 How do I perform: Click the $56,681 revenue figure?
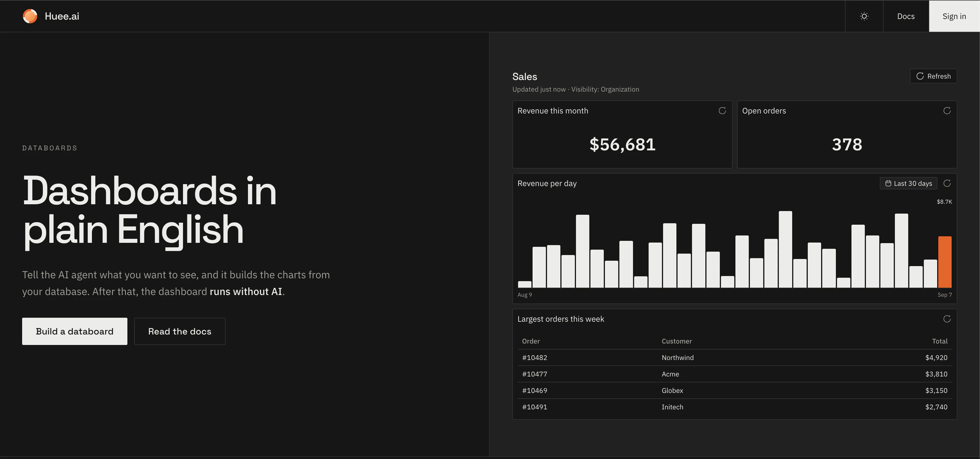623,144
